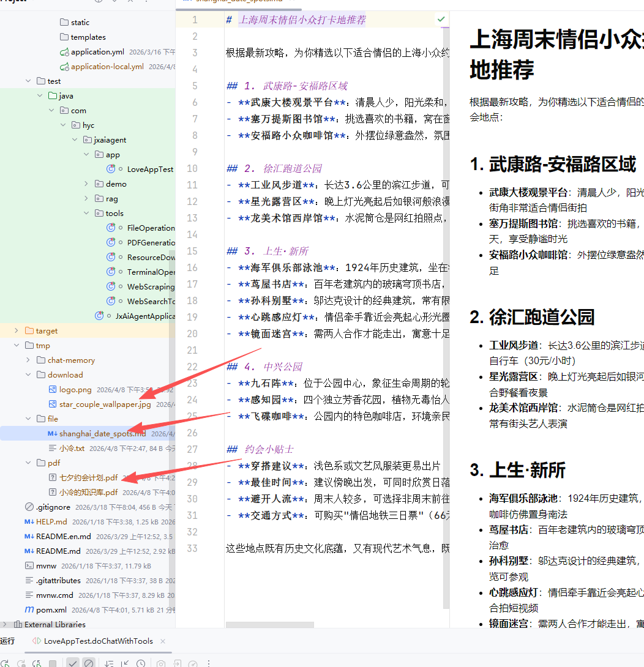Image resolution: width=644 pixels, height=667 pixels.
Task: Expand the demo package
Action: pos(86,184)
